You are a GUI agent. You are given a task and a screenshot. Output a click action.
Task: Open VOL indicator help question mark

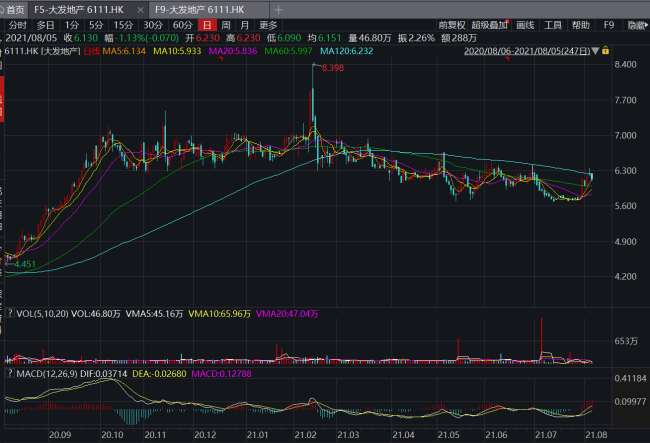pyautogui.click(x=10, y=313)
